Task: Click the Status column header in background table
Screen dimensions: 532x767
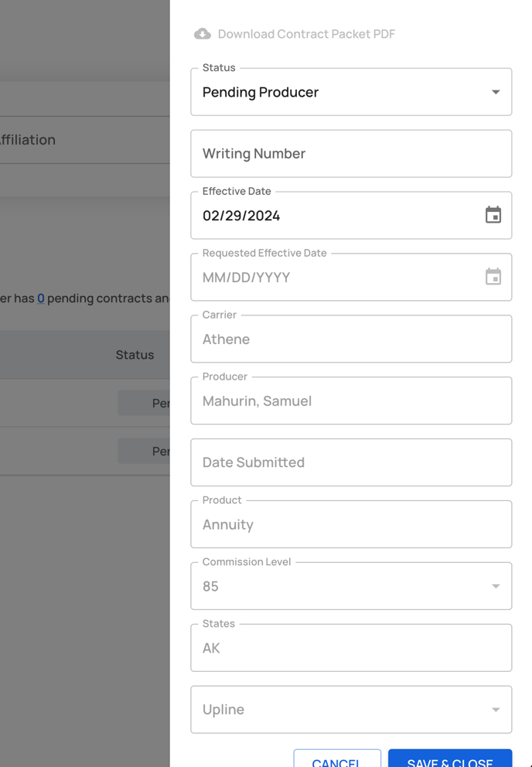Action: pos(135,355)
